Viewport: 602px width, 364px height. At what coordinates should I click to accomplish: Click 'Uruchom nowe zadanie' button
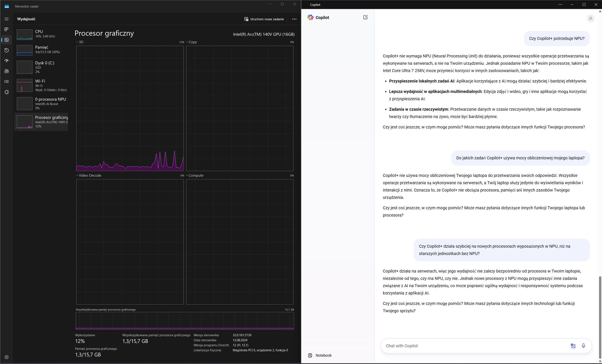click(x=264, y=19)
